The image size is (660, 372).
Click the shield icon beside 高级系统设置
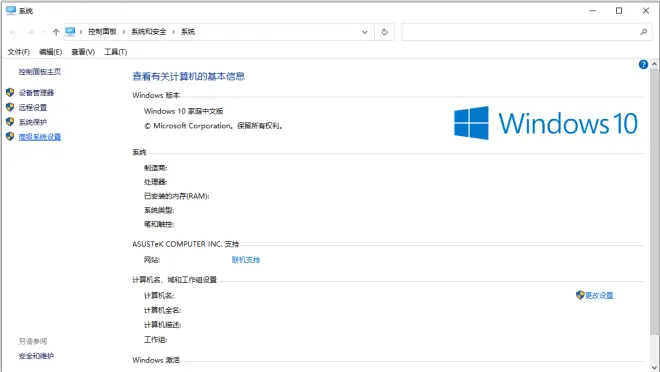[x=10, y=136]
